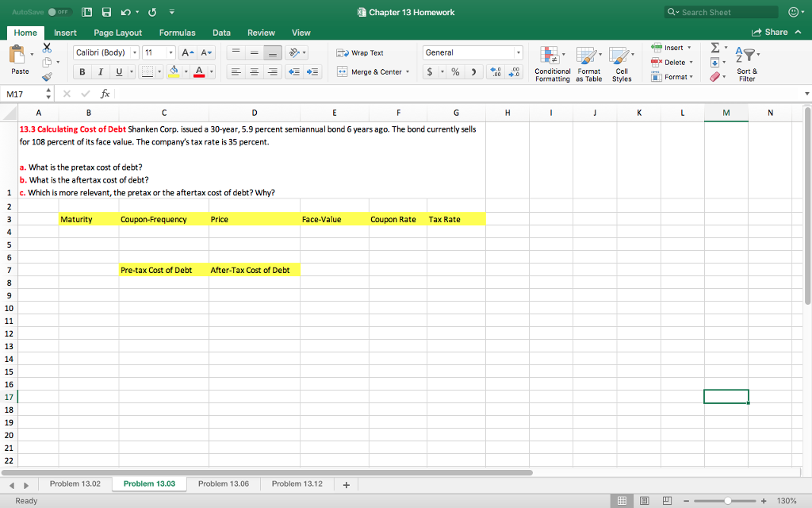The width and height of the screenshot is (812, 508).
Task: Toggle bold formatting
Action: (82, 71)
